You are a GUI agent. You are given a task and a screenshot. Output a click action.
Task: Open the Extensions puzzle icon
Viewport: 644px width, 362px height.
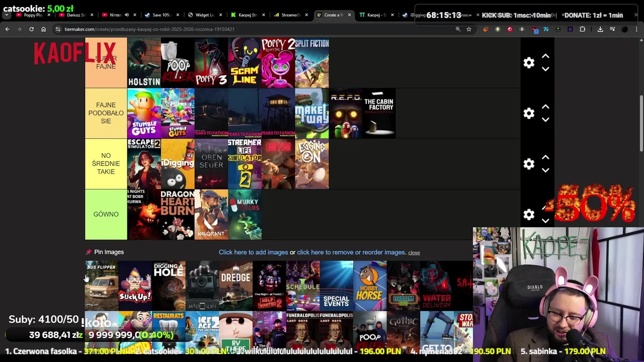point(582,29)
